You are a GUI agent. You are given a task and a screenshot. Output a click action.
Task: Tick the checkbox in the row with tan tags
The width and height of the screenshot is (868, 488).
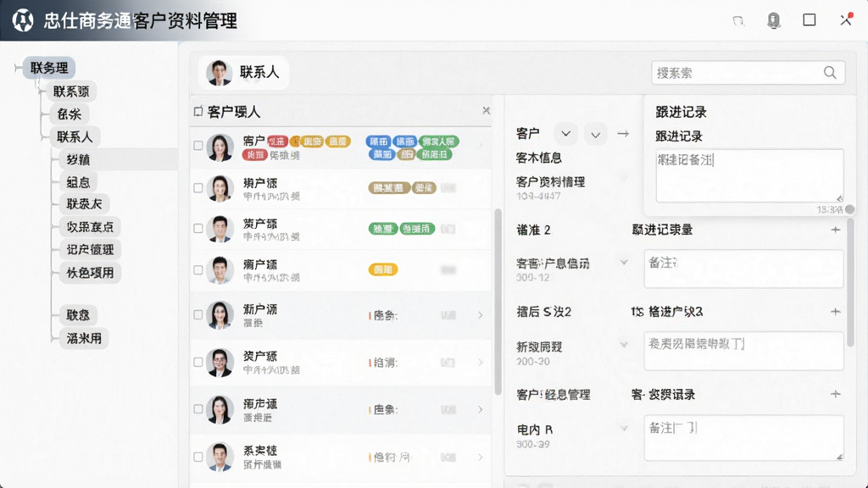point(198,188)
